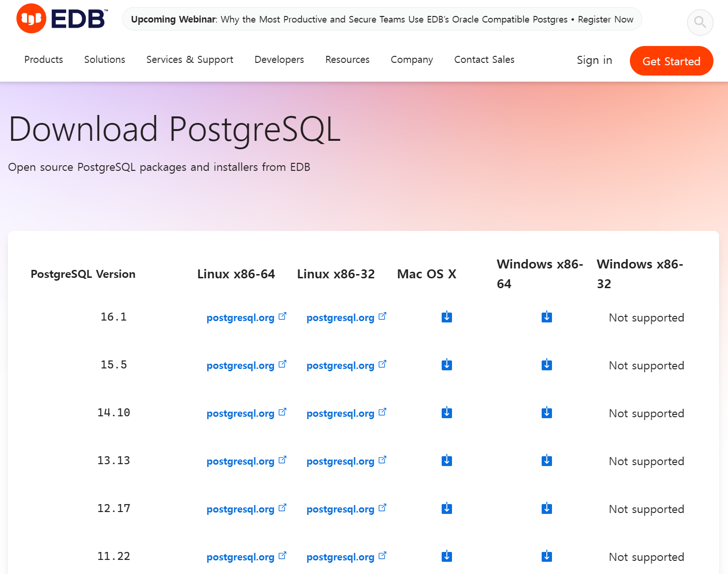The image size is (728, 574).
Task: Open the Developers menu
Action: click(x=279, y=60)
